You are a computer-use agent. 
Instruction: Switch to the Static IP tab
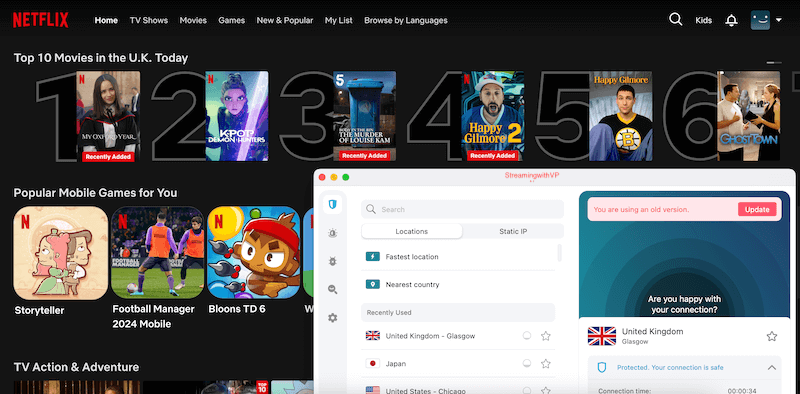tap(513, 231)
